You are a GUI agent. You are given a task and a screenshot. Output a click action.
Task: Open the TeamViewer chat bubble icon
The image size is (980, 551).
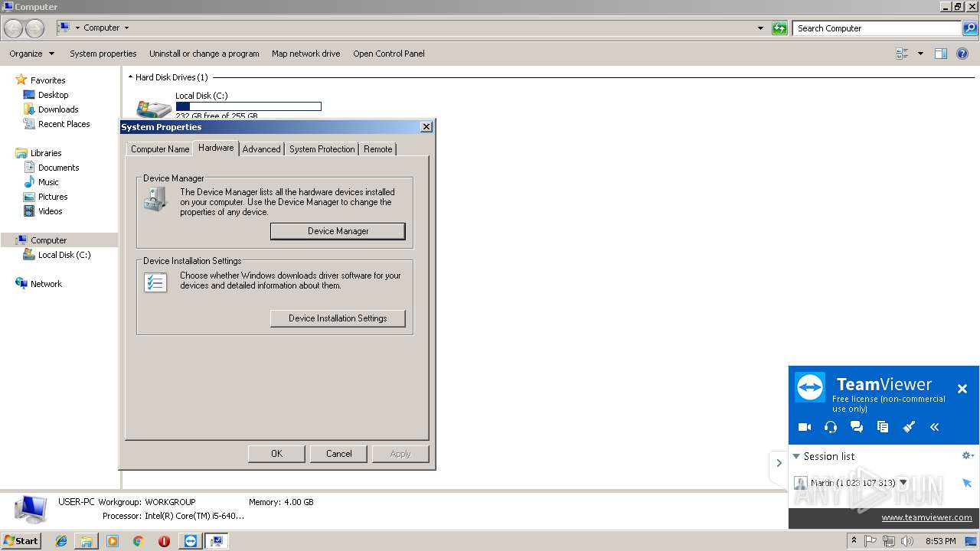(x=857, y=427)
